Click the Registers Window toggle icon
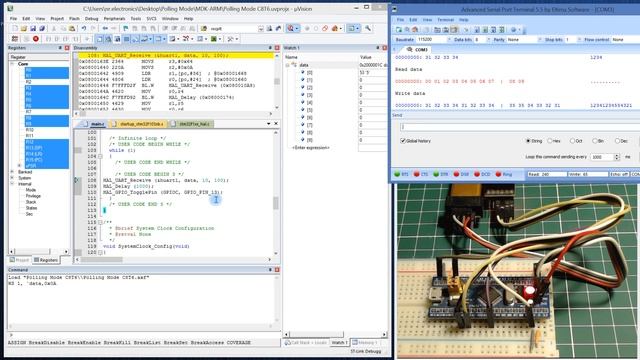 coord(127,39)
